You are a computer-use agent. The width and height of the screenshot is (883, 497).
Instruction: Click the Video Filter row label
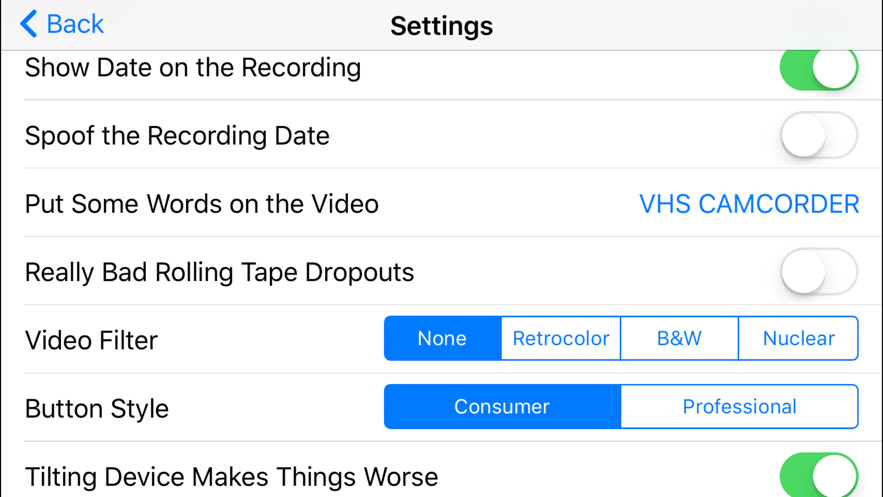(x=91, y=341)
